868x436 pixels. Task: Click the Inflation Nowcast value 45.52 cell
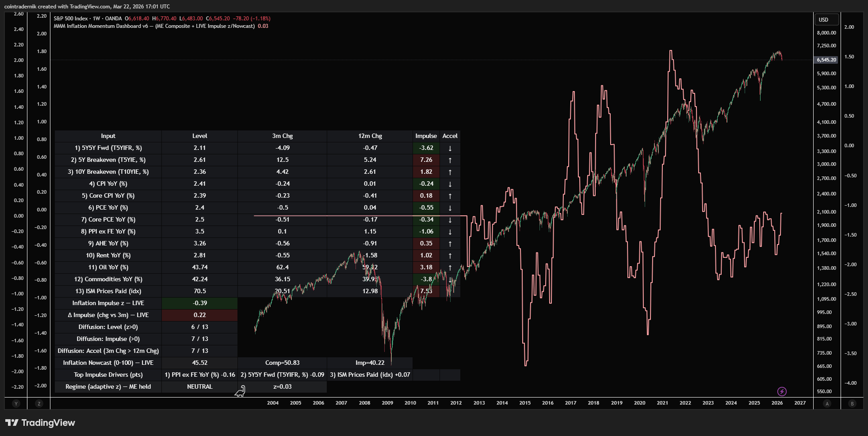coord(199,363)
